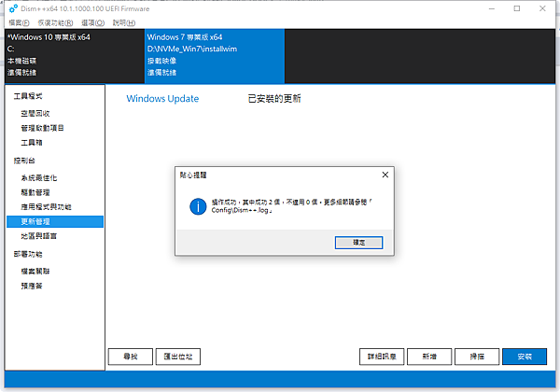The height and width of the screenshot is (392, 560).
Task: Click the 匯出位址 button
Action: (178, 357)
